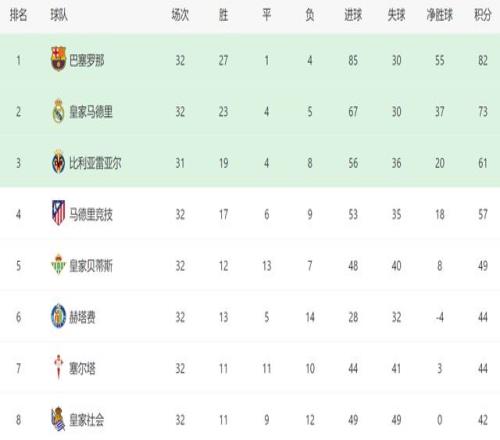Open the 比利亚雷亚尔 team name
Viewport: 500px width, 440px height.
pyautogui.click(x=95, y=163)
